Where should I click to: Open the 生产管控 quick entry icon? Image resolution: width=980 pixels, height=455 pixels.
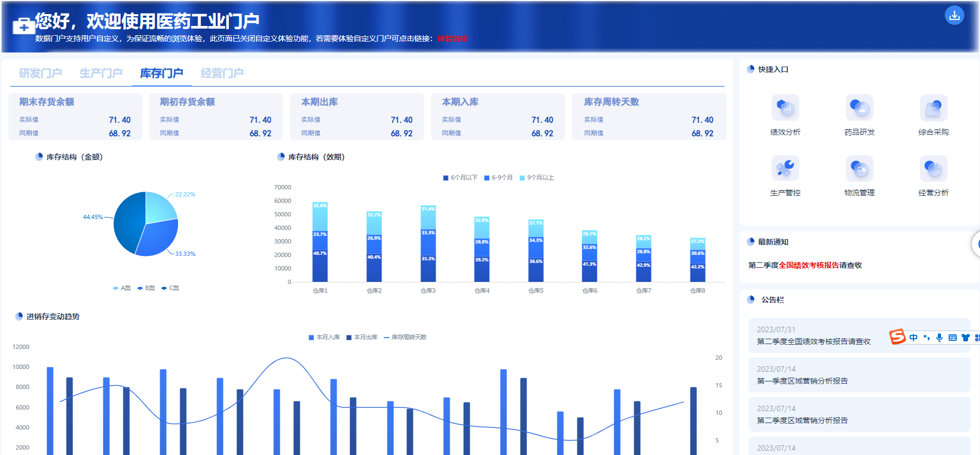[x=785, y=168]
